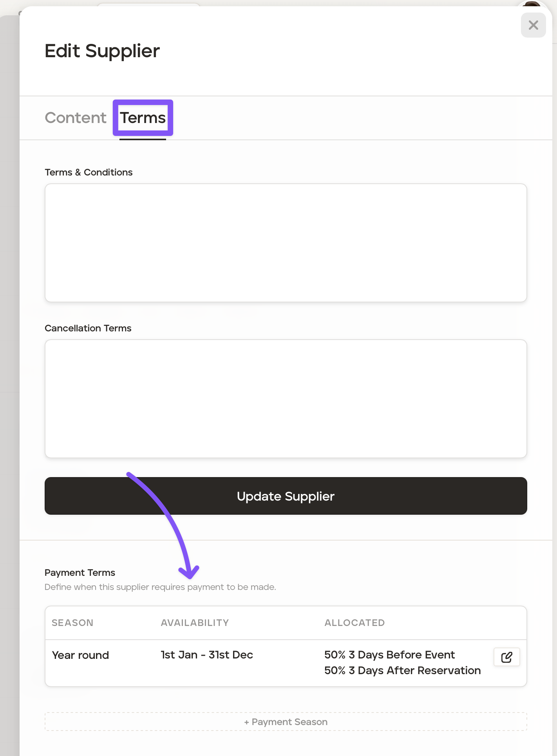Select the Year round season name
This screenshot has height=756, width=557.
[x=80, y=655]
